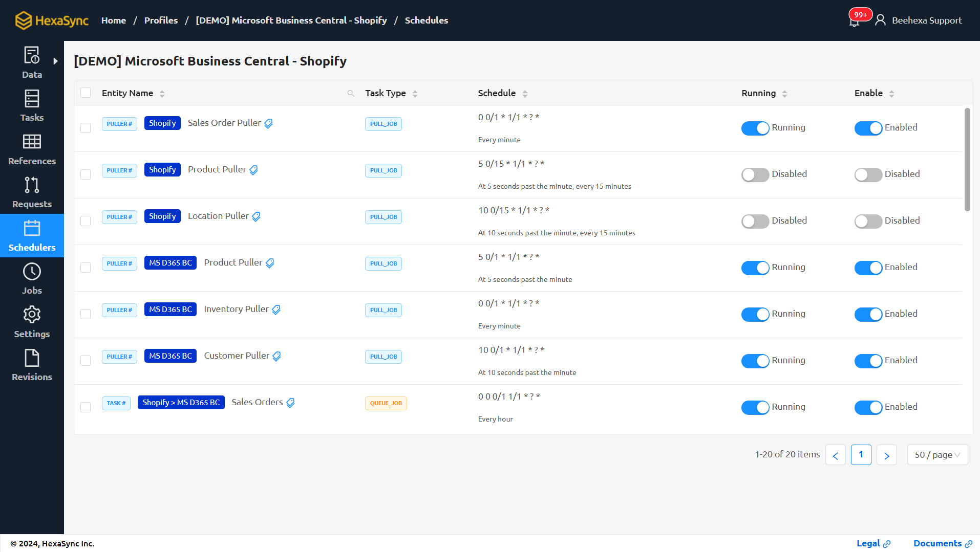Expand the Data sidebar submenu arrow

tap(55, 61)
